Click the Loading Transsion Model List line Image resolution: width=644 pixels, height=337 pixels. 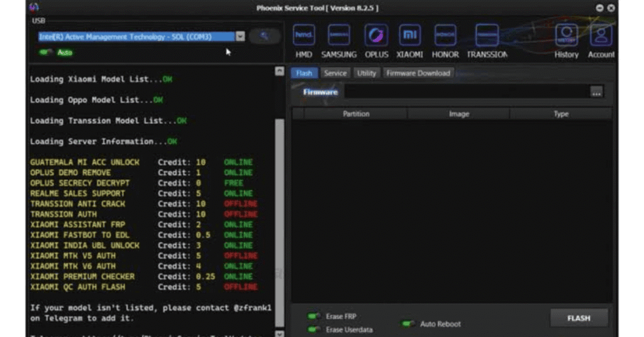click(x=108, y=121)
